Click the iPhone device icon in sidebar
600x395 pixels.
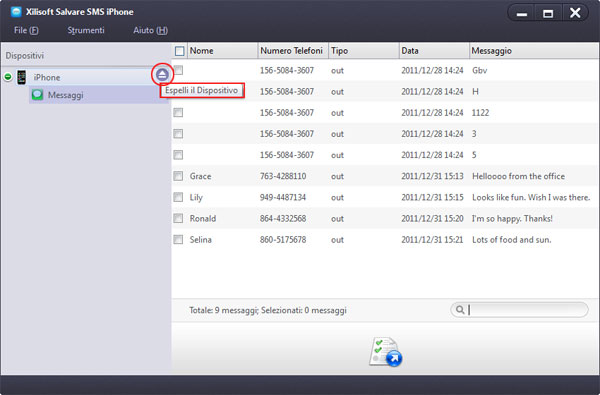coord(21,77)
